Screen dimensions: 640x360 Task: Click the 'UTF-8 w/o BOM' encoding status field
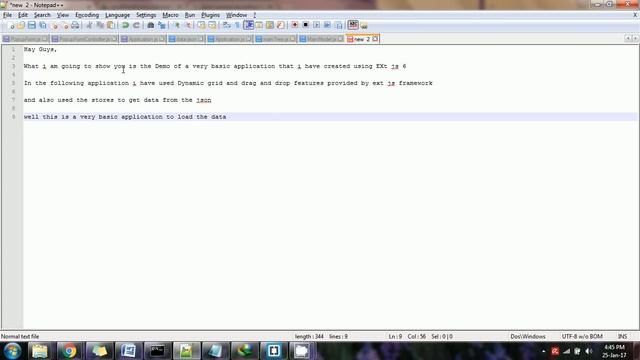tap(582, 337)
